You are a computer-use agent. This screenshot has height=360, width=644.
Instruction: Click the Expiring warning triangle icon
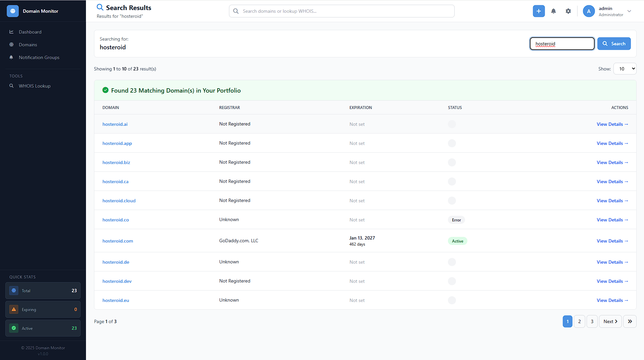coord(14,309)
